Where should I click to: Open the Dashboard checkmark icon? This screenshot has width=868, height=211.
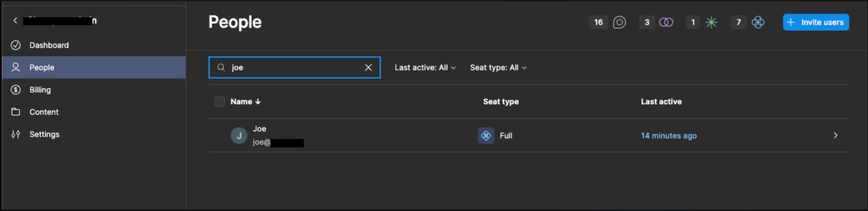coord(15,45)
